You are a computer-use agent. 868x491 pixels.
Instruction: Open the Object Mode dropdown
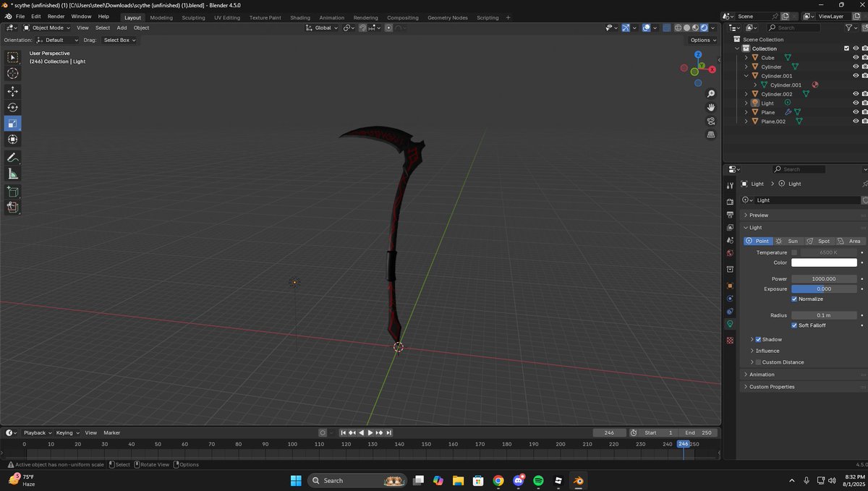coord(47,28)
